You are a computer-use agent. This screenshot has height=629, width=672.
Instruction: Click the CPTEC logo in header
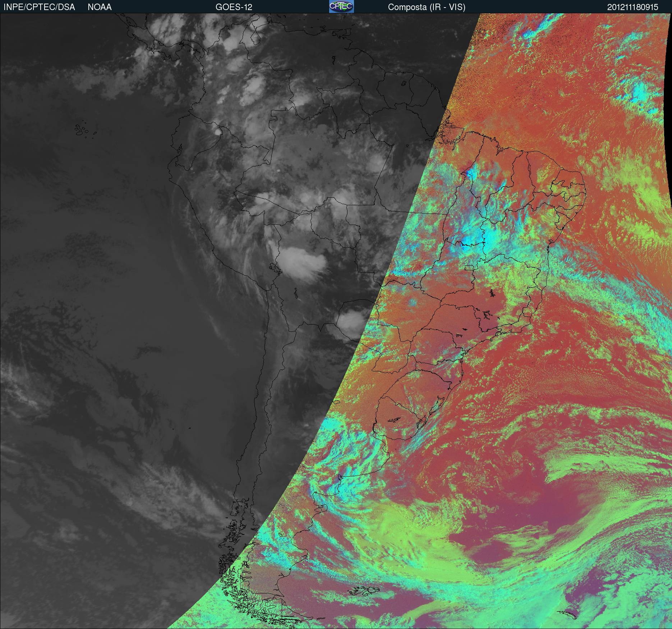(341, 6)
